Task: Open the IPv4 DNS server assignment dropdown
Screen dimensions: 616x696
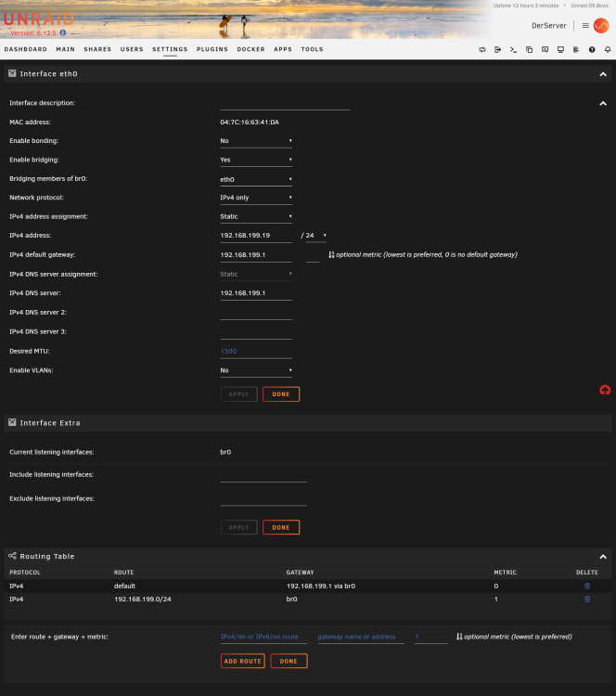Action: 256,275
